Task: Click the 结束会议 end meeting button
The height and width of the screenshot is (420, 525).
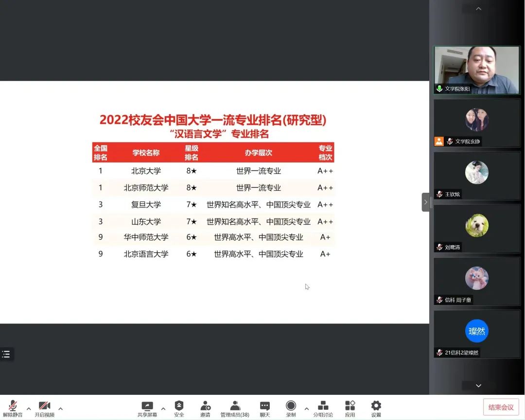Action: point(501,407)
